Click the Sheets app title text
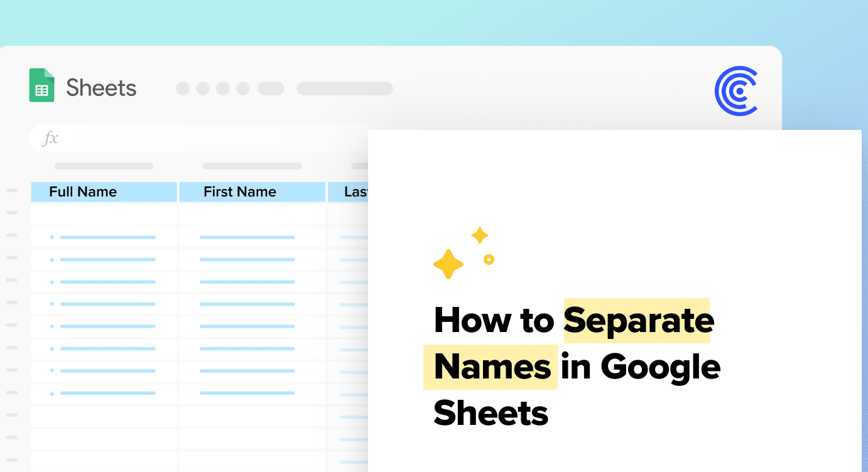This screenshot has height=472, width=868. [101, 87]
